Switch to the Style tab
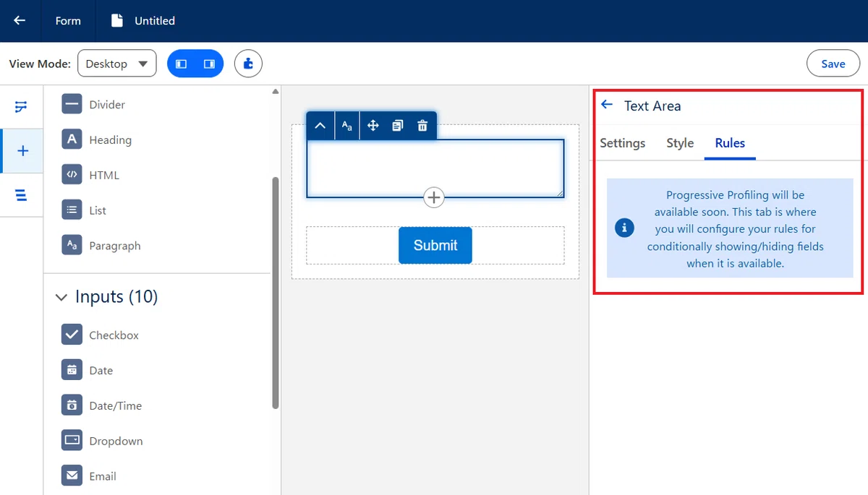Viewport: 868px width, 495px height. pos(680,143)
